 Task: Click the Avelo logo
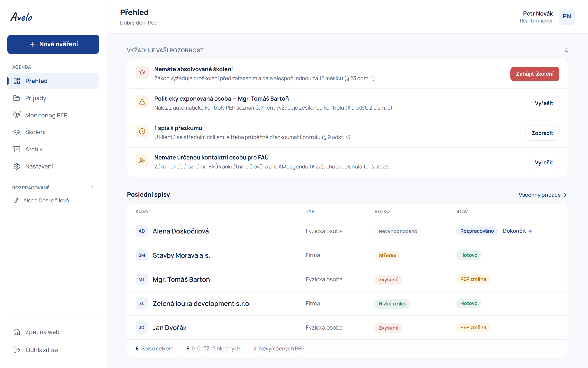pos(21,17)
